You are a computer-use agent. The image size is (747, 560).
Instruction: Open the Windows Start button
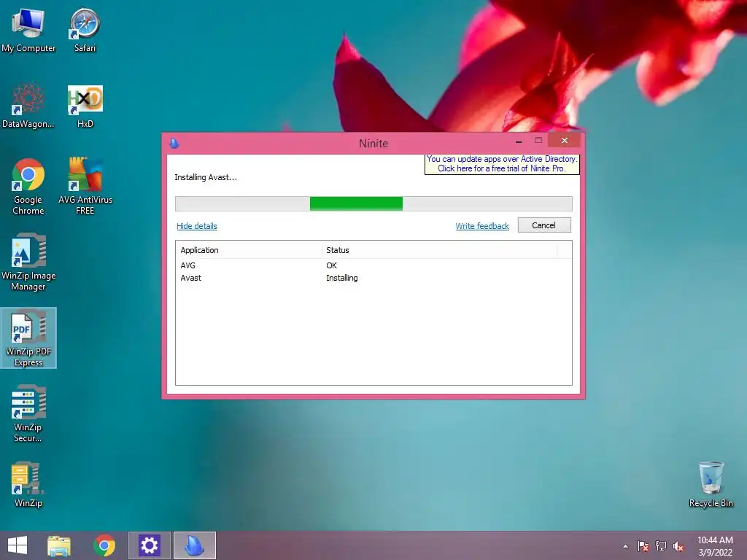(18, 545)
